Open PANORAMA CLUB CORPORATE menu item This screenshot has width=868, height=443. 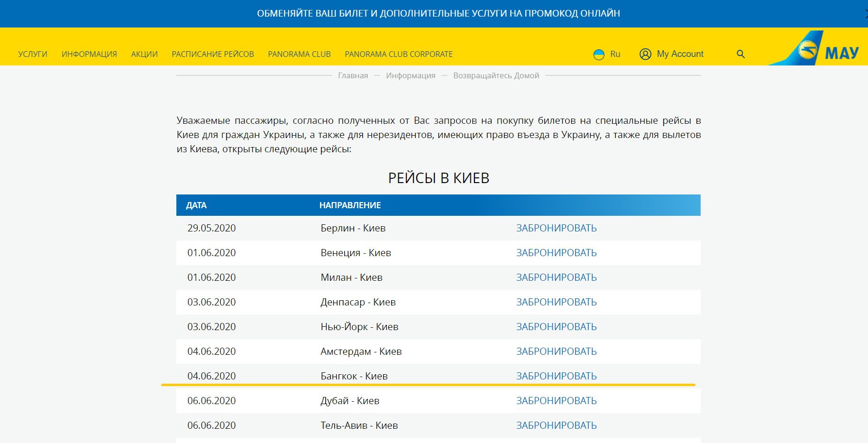coord(399,54)
